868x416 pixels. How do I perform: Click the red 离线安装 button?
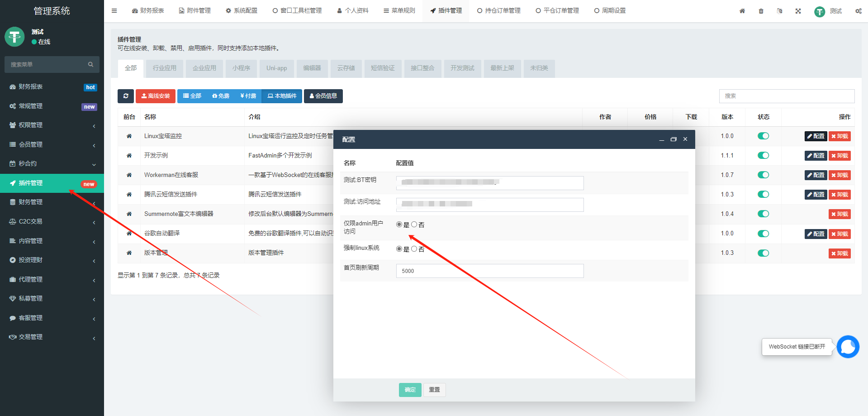pyautogui.click(x=156, y=96)
